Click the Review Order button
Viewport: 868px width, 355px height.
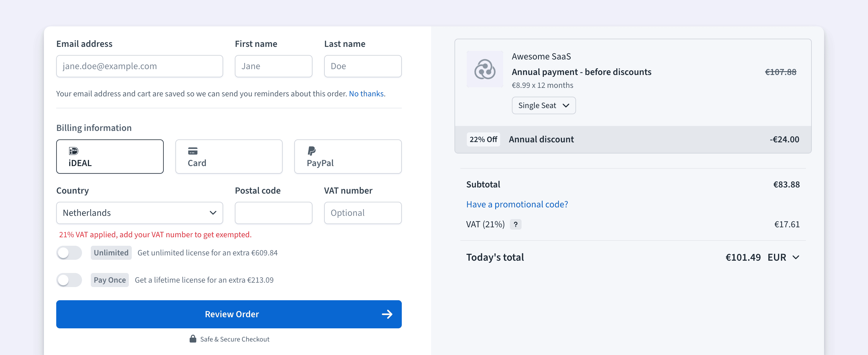pos(229,314)
